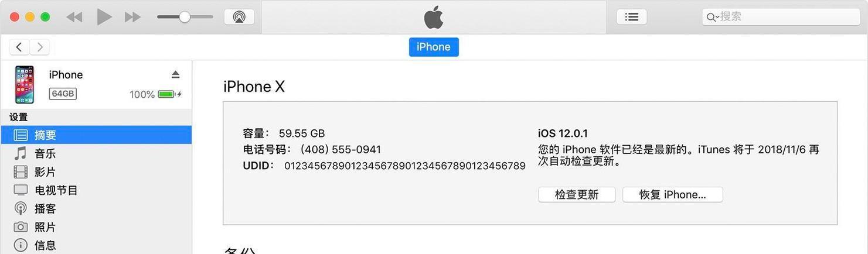Open 播客 podcasts section
Screen dimensions: 868x254
coord(96,208)
